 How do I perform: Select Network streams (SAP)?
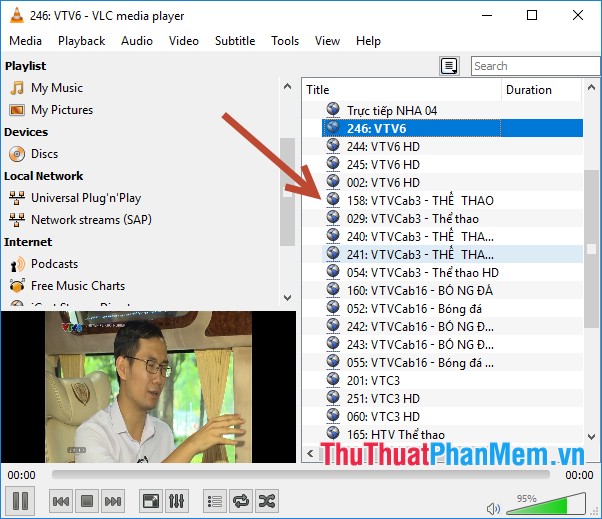pyautogui.click(x=91, y=220)
